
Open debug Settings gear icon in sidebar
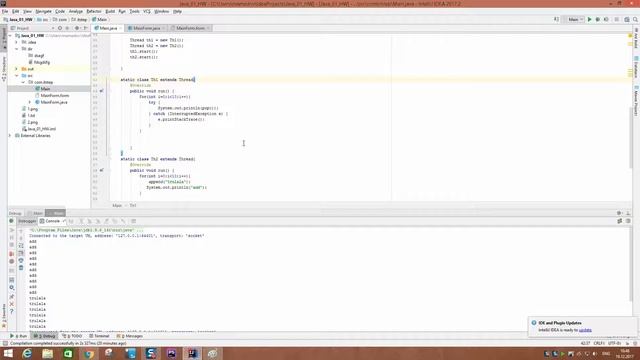[x=11, y=288]
